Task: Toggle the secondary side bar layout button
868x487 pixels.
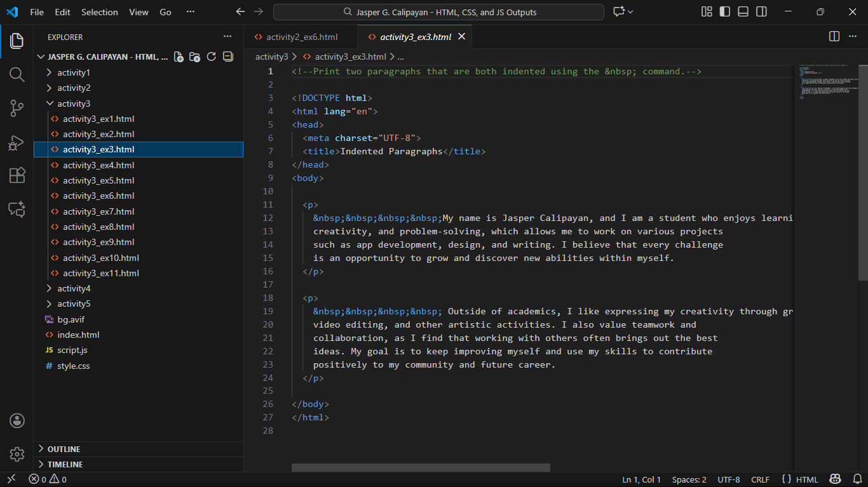Action: [x=761, y=12]
